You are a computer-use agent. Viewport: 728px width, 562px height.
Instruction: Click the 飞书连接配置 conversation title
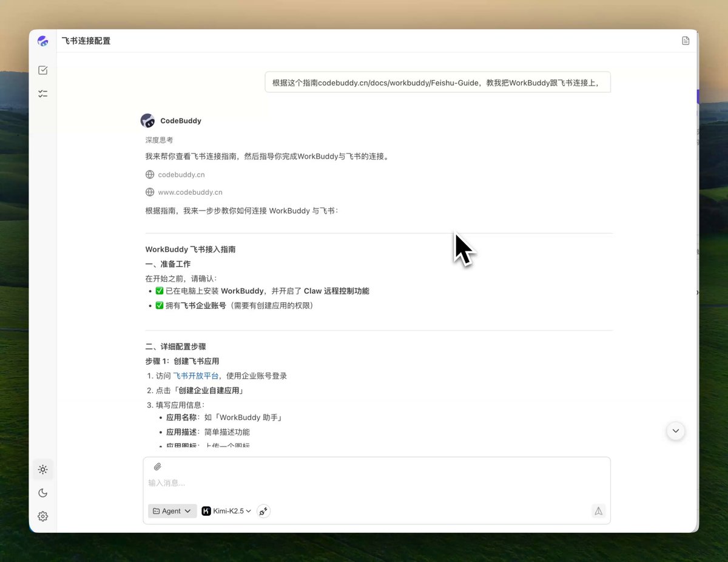pyautogui.click(x=86, y=41)
